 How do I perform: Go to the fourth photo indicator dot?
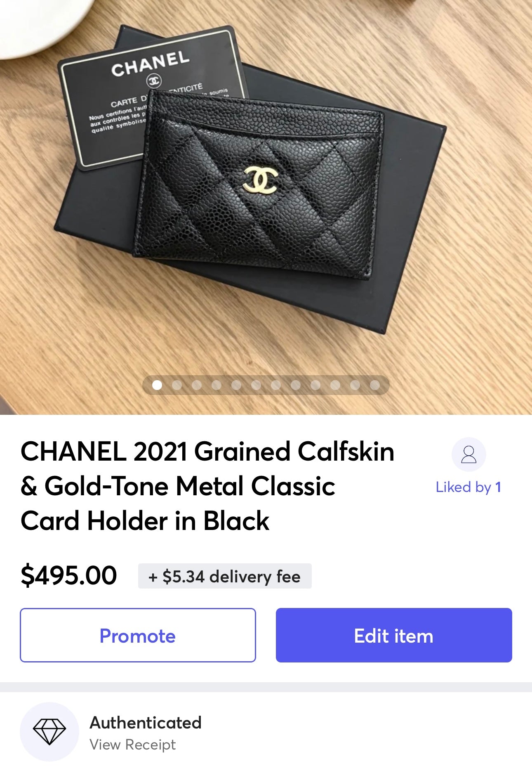(217, 385)
